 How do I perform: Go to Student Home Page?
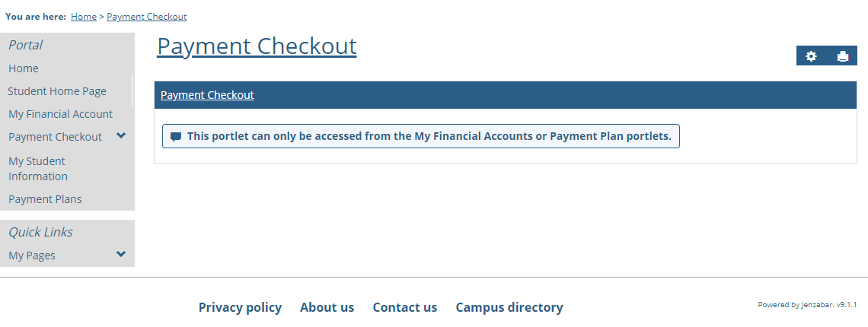(57, 91)
